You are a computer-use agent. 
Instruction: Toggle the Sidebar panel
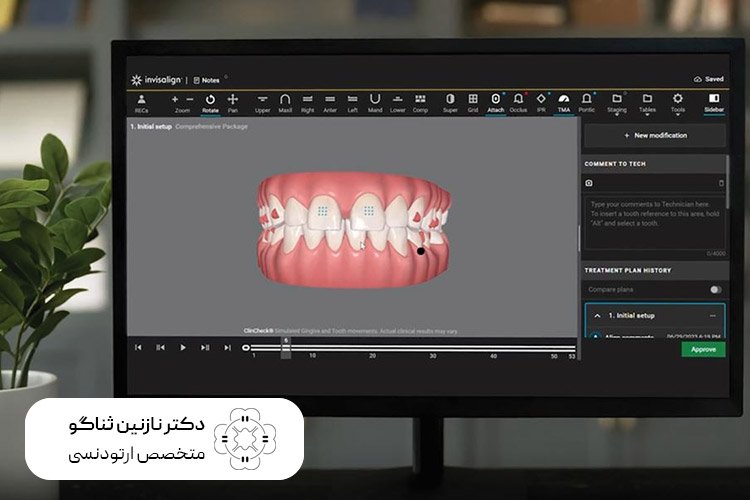pos(714,103)
